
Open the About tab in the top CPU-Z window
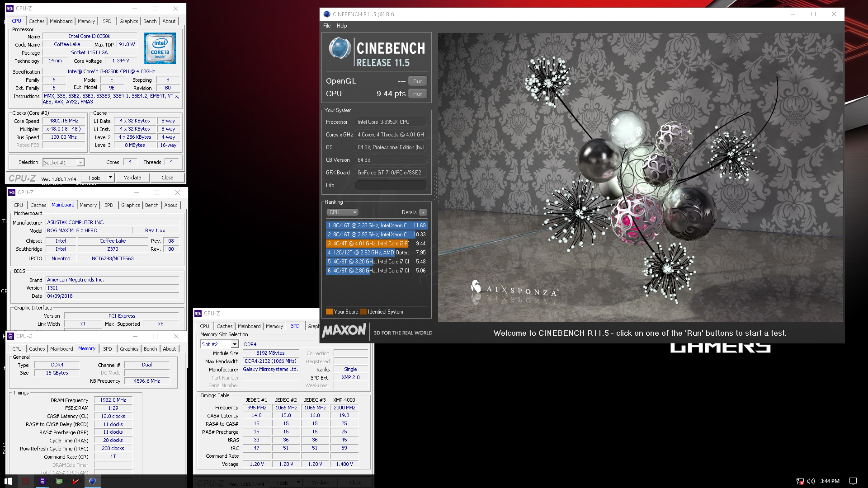click(169, 21)
